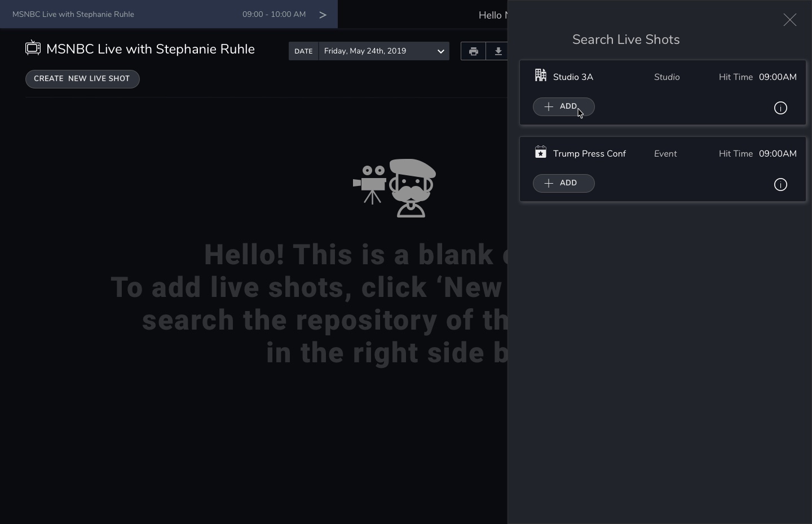This screenshot has width=812, height=524.
Task: Click the download icon button
Action: (x=498, y=51)
